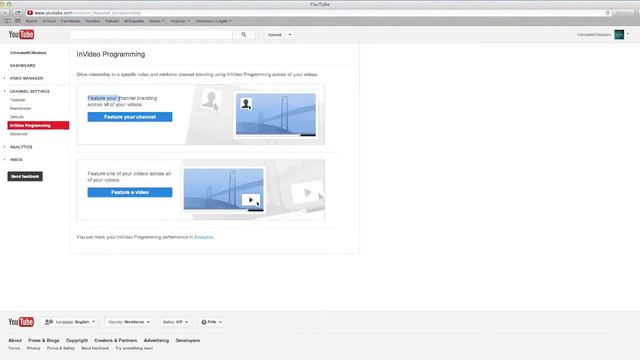Open the account dropdown arrow beside the avatar
The width and height of the screenshot is (640, 360).
click(x=628, y=35)
